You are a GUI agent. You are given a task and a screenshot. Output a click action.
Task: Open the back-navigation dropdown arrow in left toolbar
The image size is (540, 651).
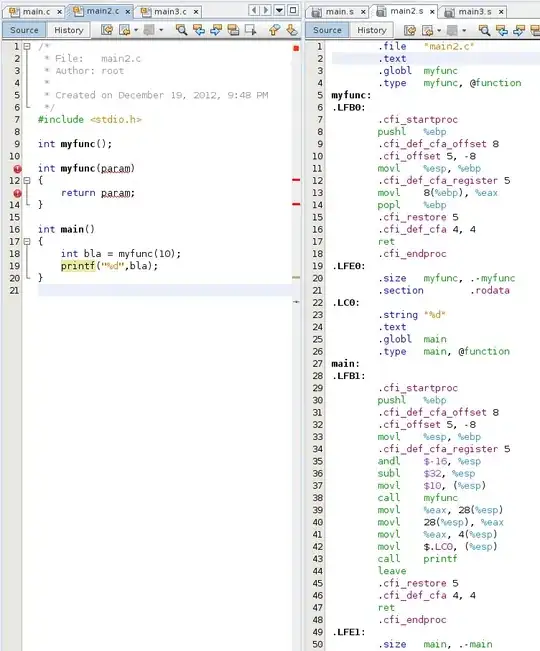click(x=136, y=30)
